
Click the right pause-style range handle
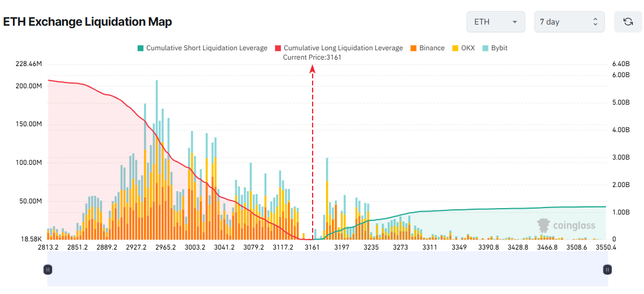click(x=608, y=269)
